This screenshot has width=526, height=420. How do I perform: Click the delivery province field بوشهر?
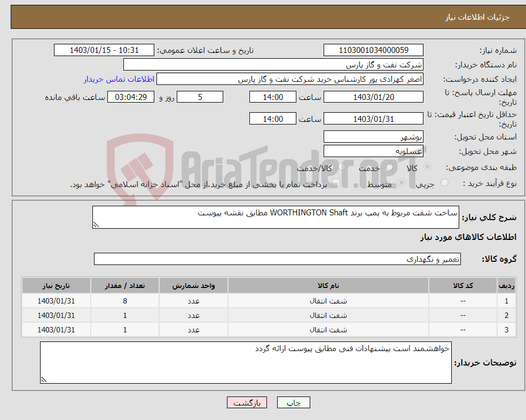coord(373,137)
